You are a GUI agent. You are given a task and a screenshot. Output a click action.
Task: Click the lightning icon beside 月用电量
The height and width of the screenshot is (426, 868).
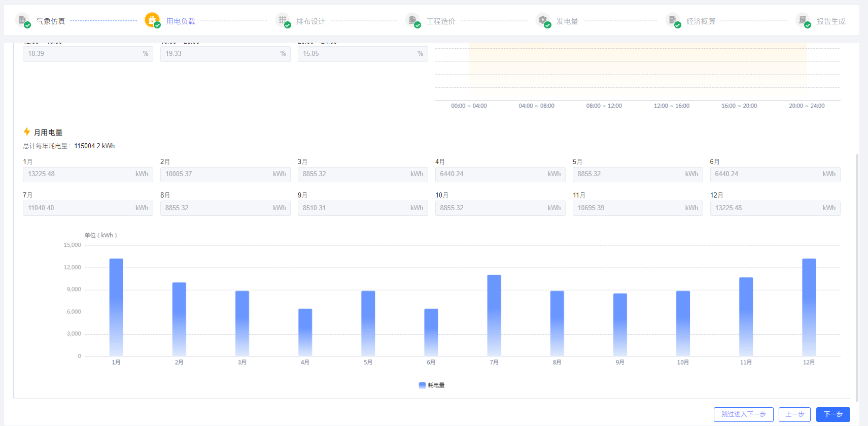(27, 132)
